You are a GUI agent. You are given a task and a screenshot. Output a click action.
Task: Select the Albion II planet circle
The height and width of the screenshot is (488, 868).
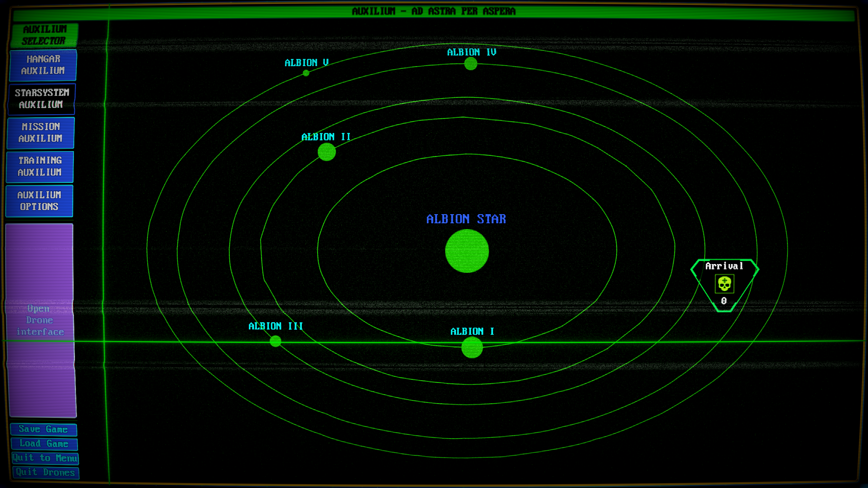[x=327, y=152]
